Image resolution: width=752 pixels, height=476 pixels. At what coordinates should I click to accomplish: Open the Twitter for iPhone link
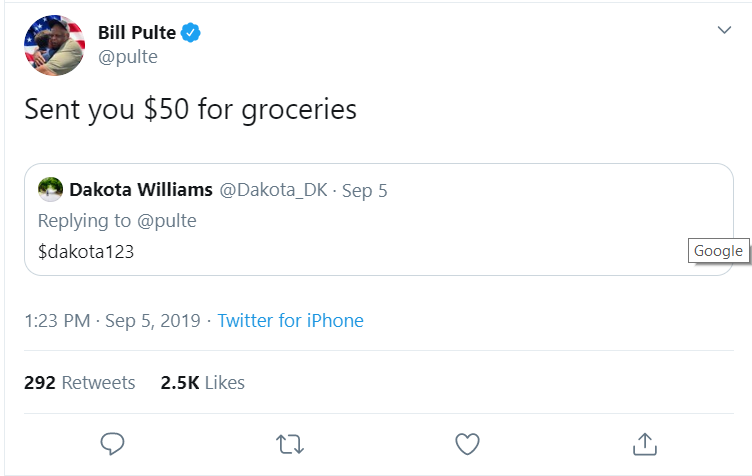tap(290, 321)
